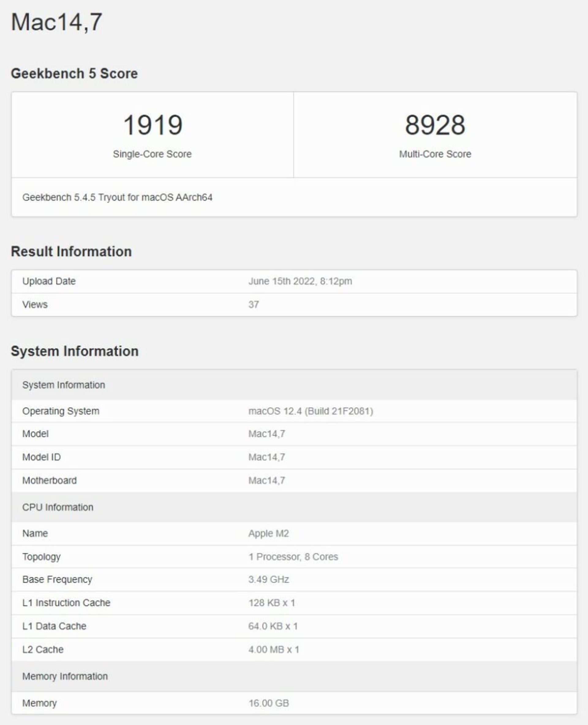Click the Views count value 37

coord(254,305)
